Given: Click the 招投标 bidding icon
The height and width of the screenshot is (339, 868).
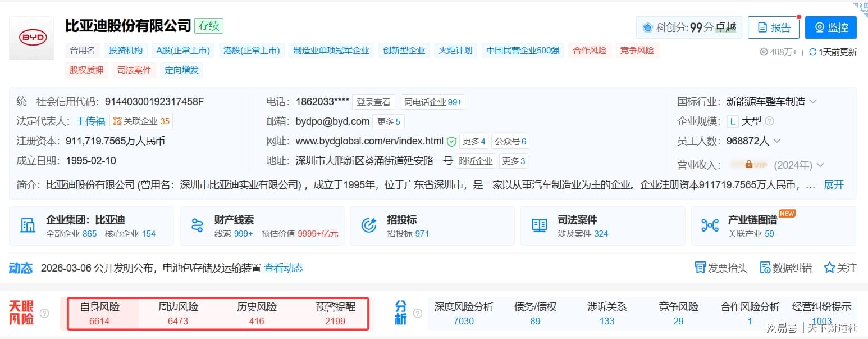Looking at the screenshot, I should [x=369, y=225].
